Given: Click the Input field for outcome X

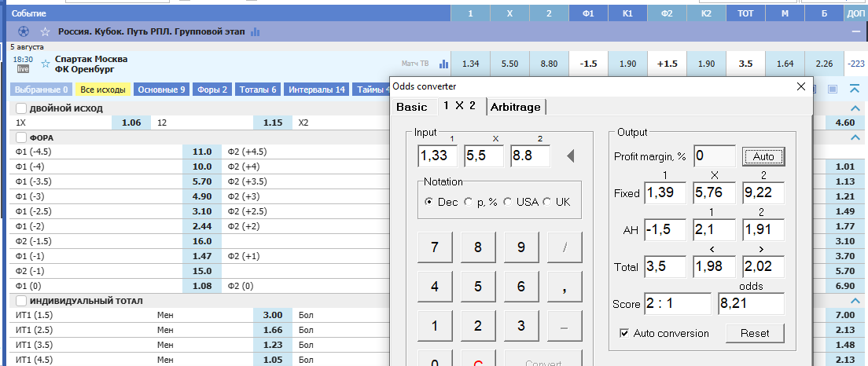Looking at the screenshot, I should [x=484, y=156].
